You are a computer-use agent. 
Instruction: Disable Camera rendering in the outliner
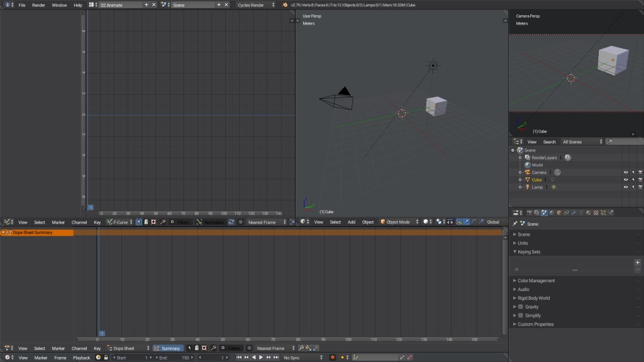tap(640, 172)
